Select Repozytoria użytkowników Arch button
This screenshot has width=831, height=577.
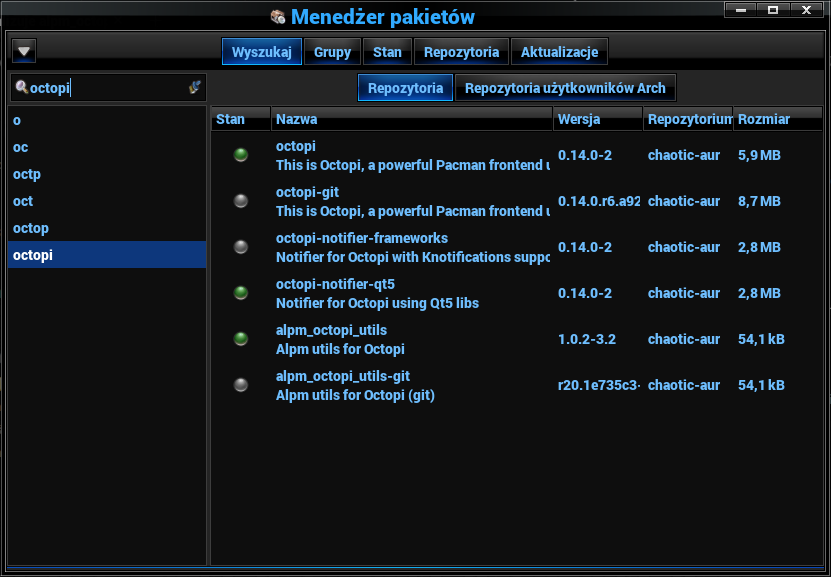click(x=565, y=87)
